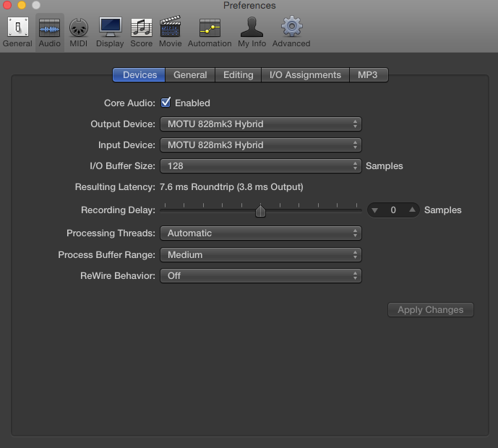Open the ReWire Behavior dropdown

(260, 276)
